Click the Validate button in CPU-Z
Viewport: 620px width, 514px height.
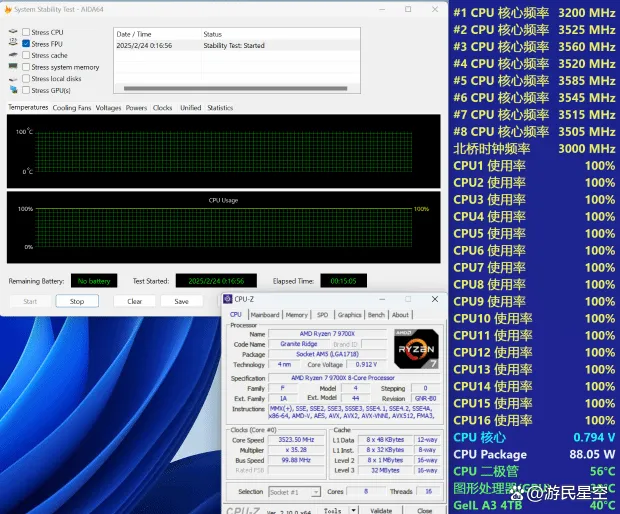(x=381, y=510)
